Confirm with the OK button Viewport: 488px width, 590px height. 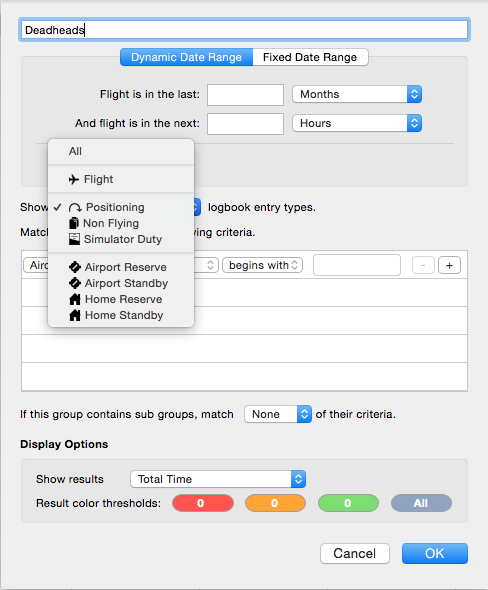point(435,554)
